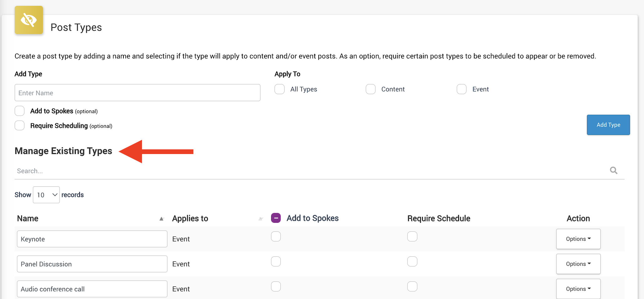Click the Action column header
Screen dimensions: 644x299
tap(578, 219)
